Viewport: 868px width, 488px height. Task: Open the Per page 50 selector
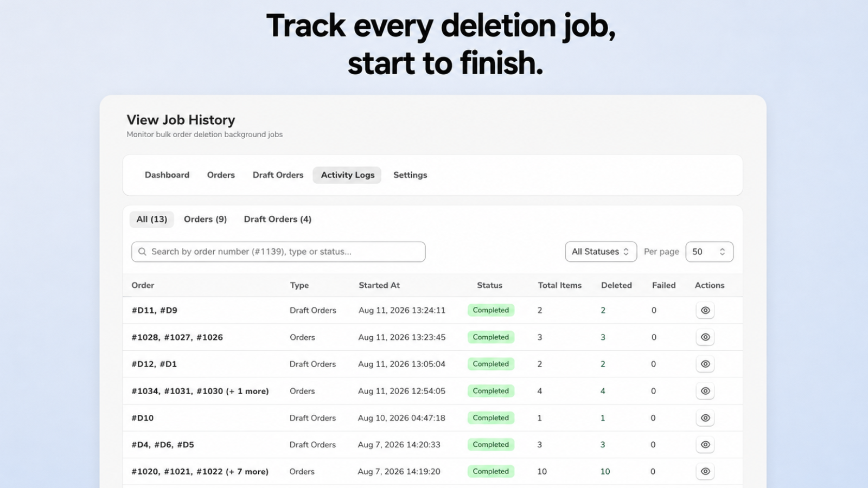[709, 252]
